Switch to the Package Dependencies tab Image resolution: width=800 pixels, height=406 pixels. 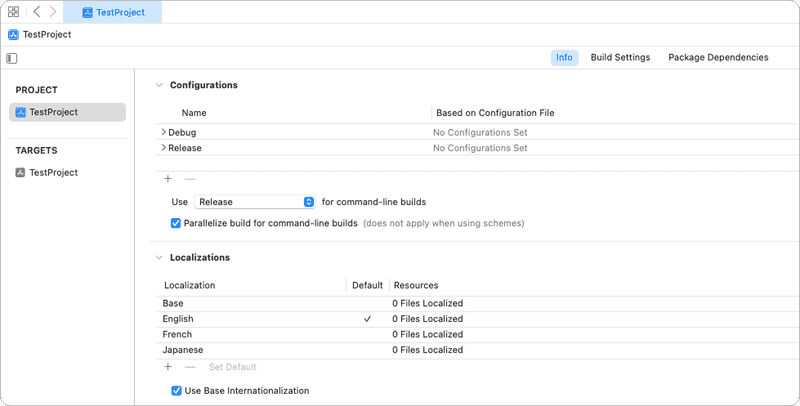(718, 58)
